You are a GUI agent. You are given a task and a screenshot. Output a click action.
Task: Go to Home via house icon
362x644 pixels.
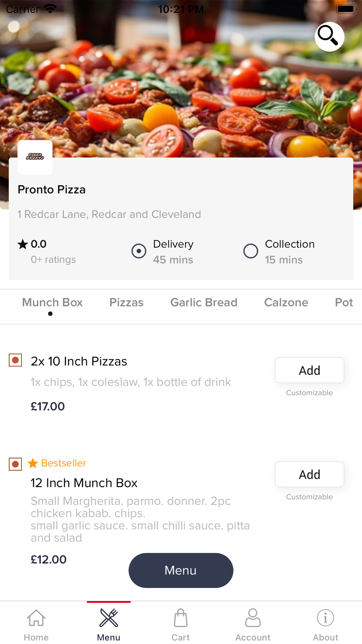(36, 618)
